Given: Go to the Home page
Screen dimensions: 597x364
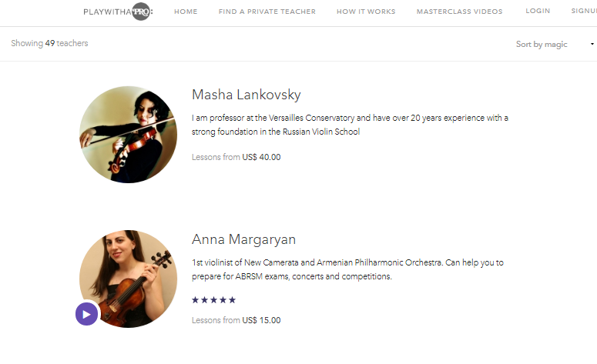Looking at the screenshot, I should tap(186, 12).
